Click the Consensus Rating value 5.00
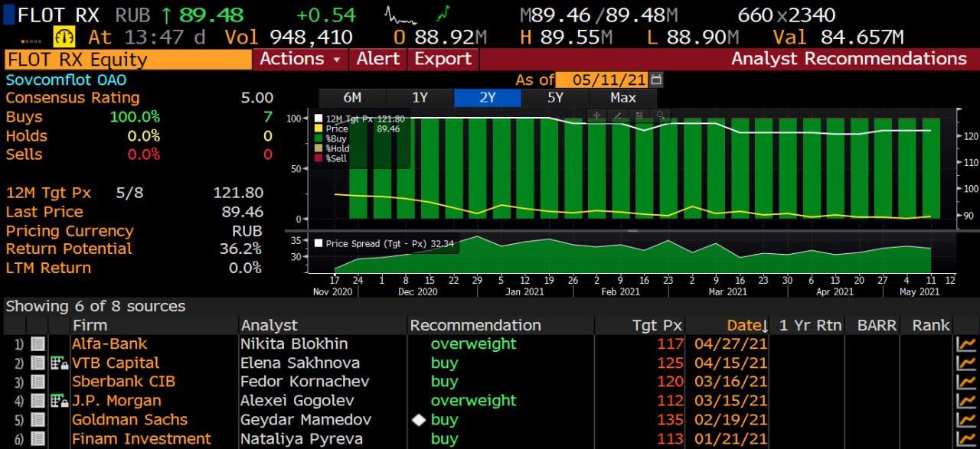980x449 pixels. click(x=256, y=98)
